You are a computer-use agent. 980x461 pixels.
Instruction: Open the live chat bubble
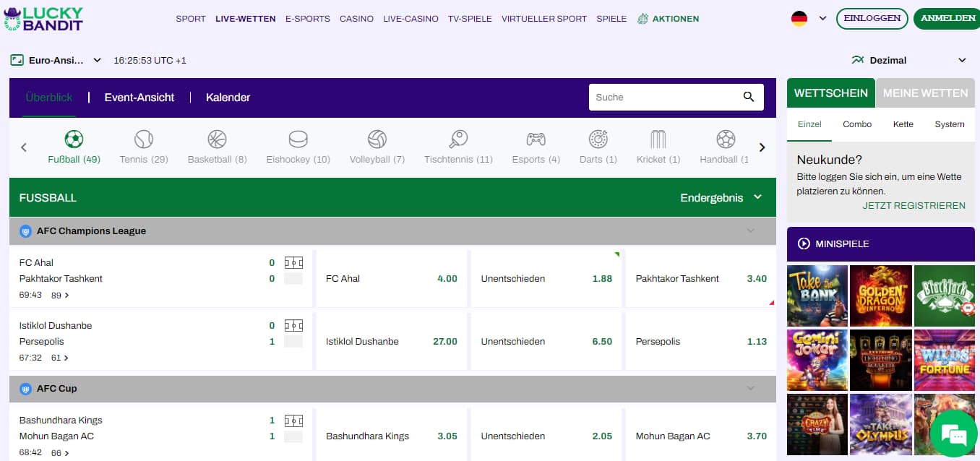pyautogui.click(x=953, y=434)
